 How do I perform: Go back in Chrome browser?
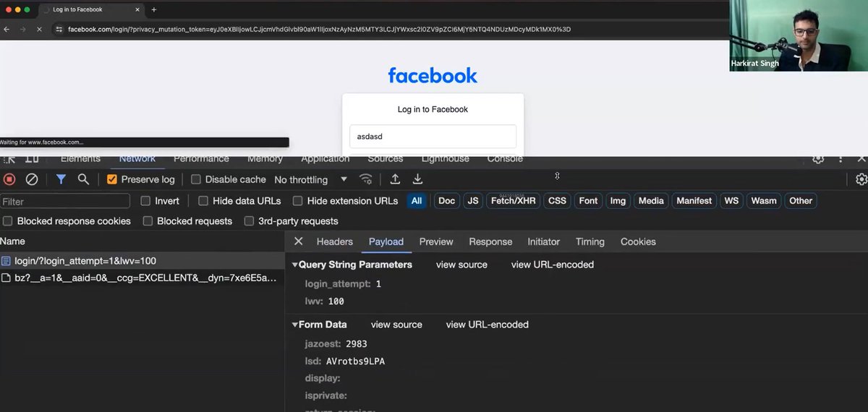click(7, 29)
